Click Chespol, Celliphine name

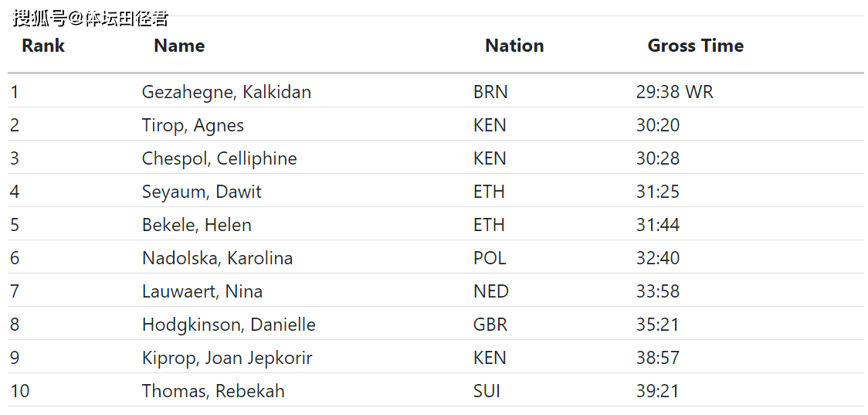219,158
